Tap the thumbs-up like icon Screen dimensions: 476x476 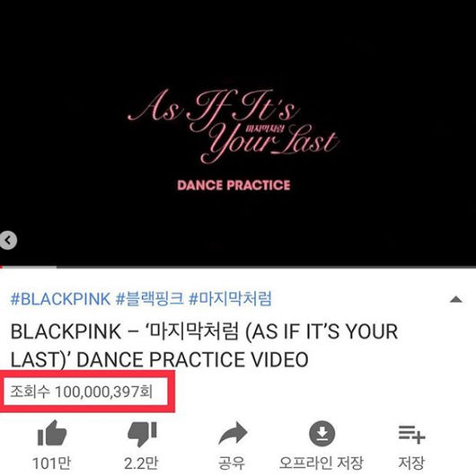tap(51, 433)
